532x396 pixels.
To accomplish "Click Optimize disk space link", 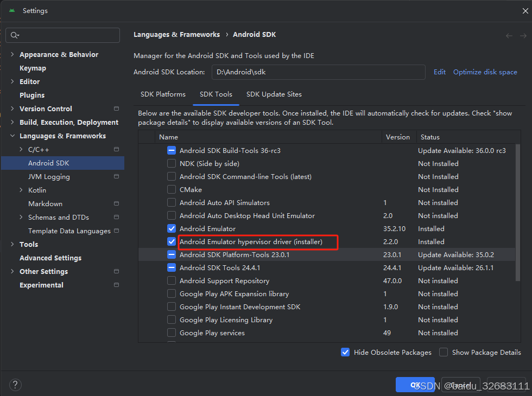I will [x=485, y=72].
